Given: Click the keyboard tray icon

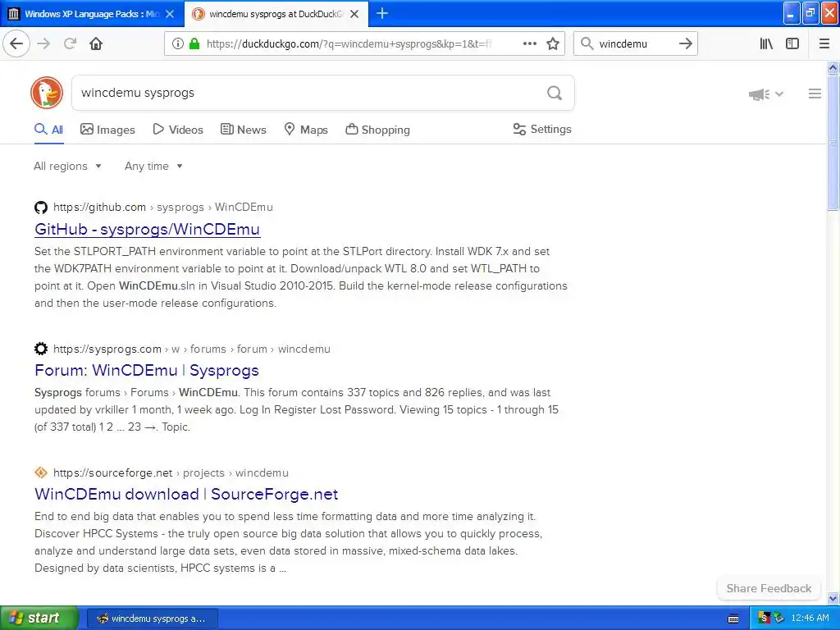Looking at the screenshot, I should coord(733,619).
